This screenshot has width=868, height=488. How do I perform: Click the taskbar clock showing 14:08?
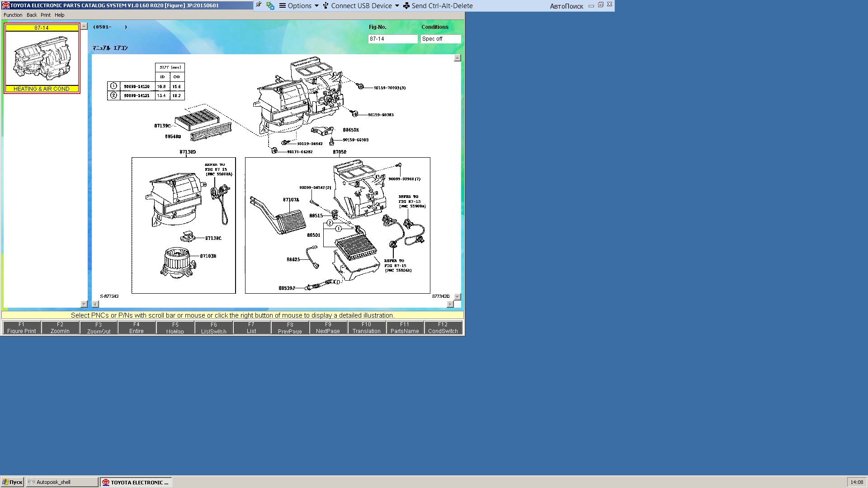tap(857, 482)
